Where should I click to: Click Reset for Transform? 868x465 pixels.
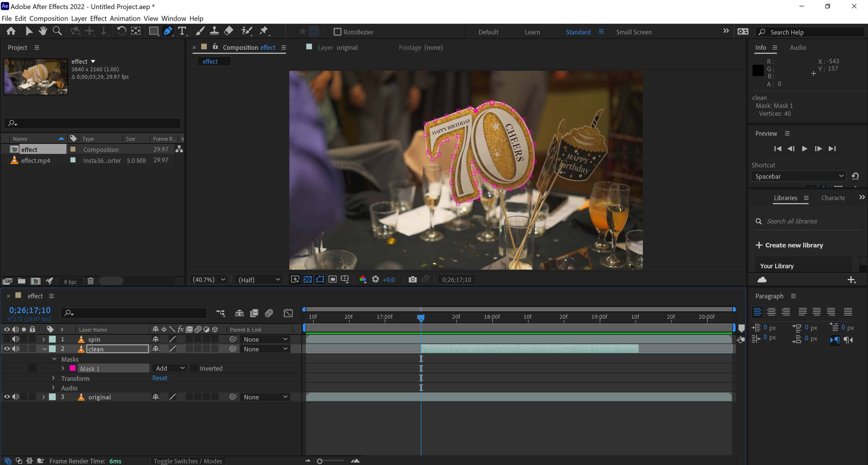click(x=159, y=378)
